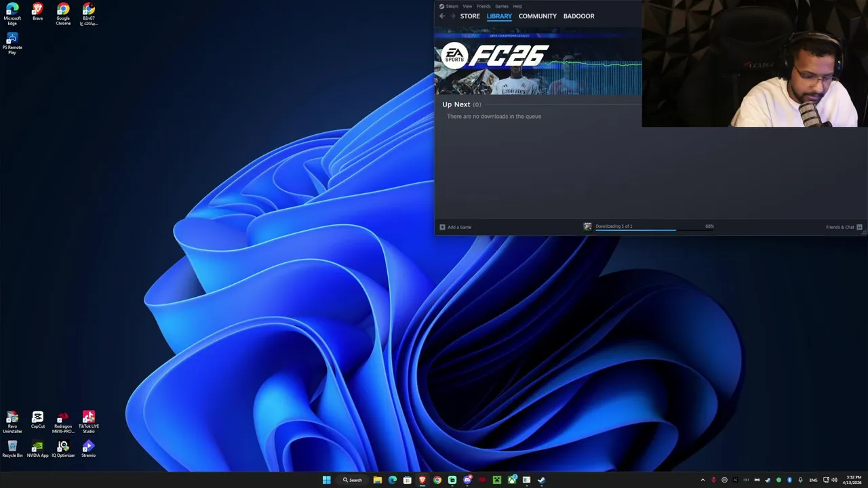The height and width of the screenshot is (488, 868).
Task: Open the Games menu in Steam
Action: [x=502, y=6]
